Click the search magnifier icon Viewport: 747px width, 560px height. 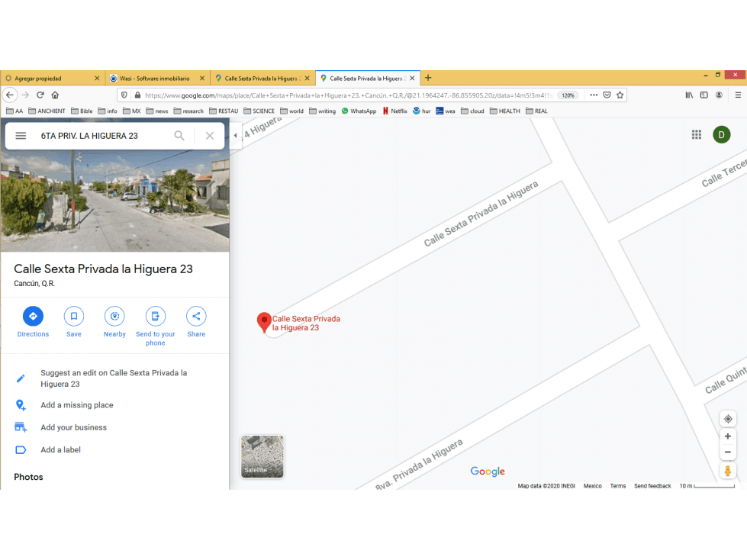coord(179,136)
